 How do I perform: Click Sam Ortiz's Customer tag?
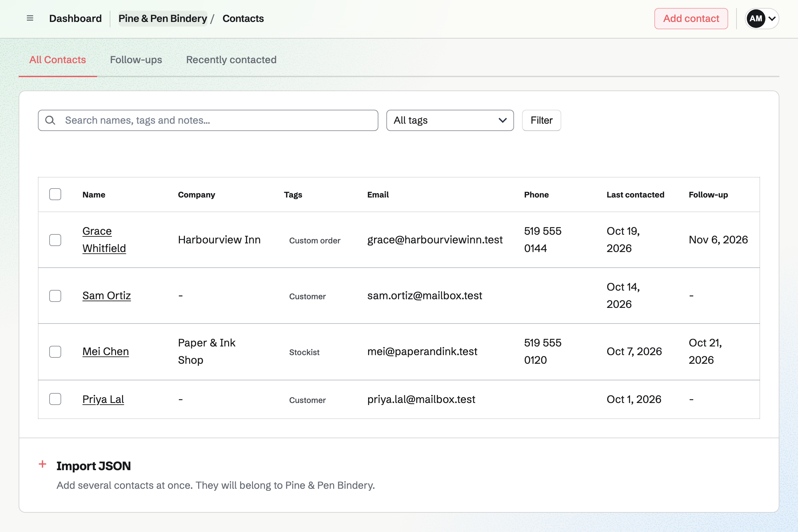(307, 296)
